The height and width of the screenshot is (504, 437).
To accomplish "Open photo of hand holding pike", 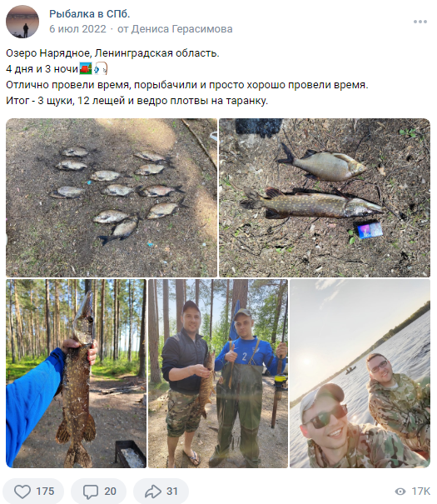I will click(76, 373).
